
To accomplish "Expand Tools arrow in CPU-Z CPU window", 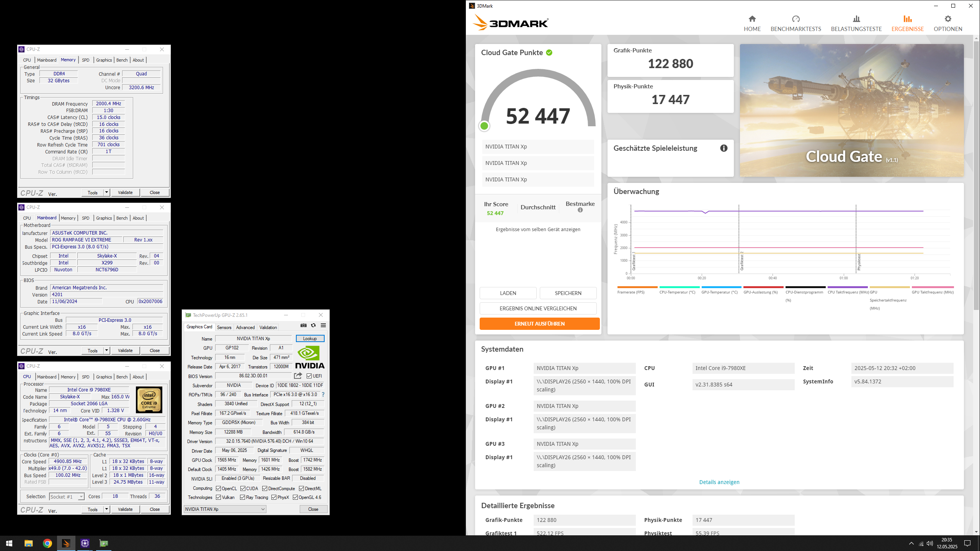I will point(107,509).
